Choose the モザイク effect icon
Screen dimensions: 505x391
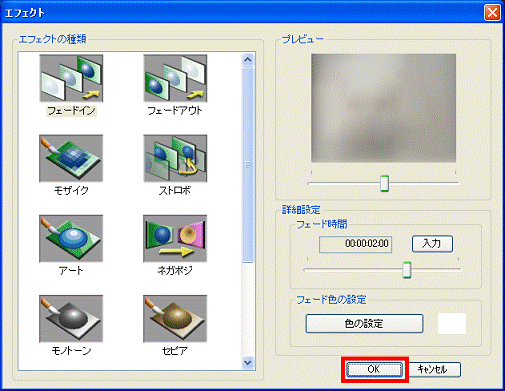tap(71, 158)
